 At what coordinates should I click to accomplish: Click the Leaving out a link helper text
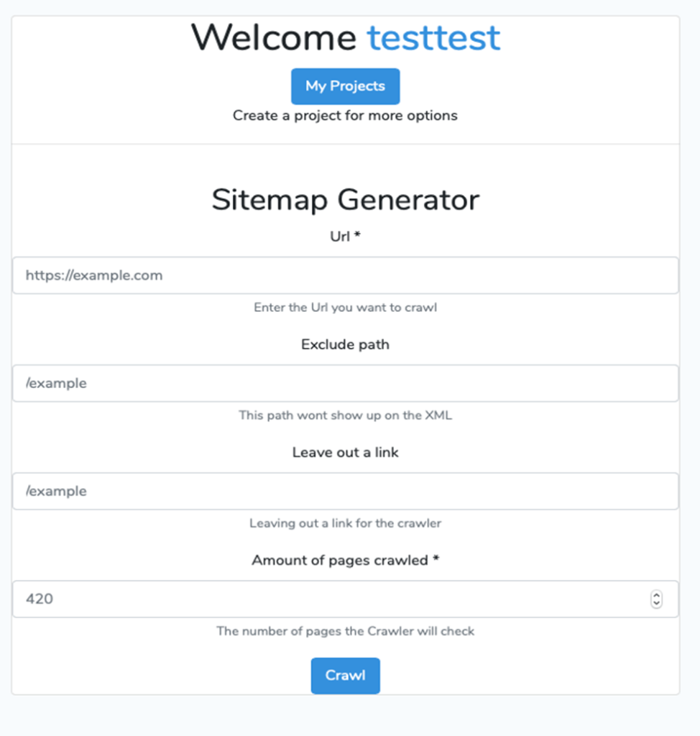pos(345,523)
